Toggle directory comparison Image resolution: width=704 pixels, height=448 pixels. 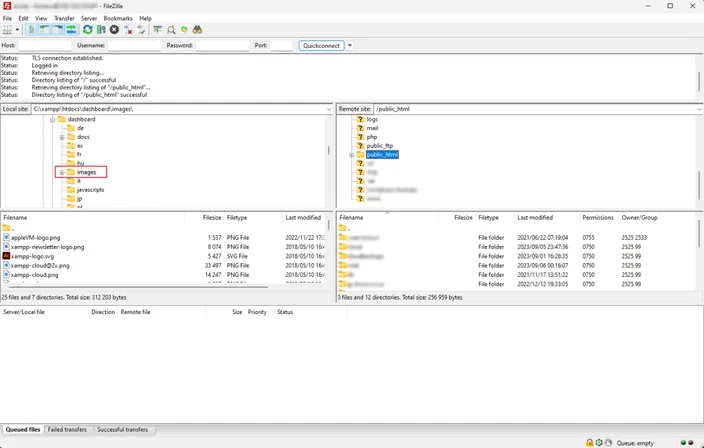click(x=171, y=30)
